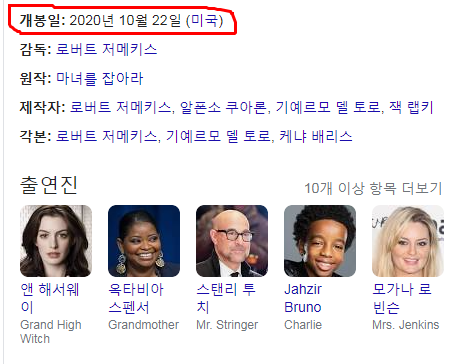This screenshot has height=364, width=458.
Task: Click 기예르모 델 토로 in the 각본 row
Action: click(219, 136)
